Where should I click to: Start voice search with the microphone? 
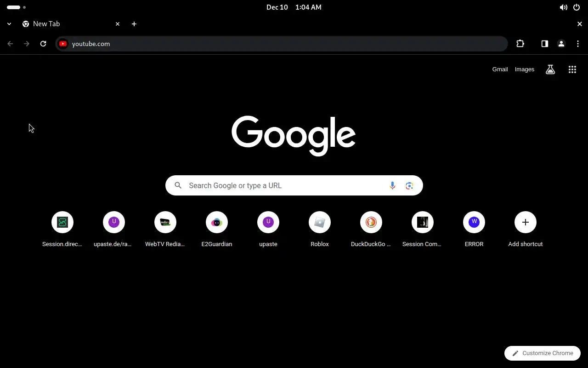392,185
